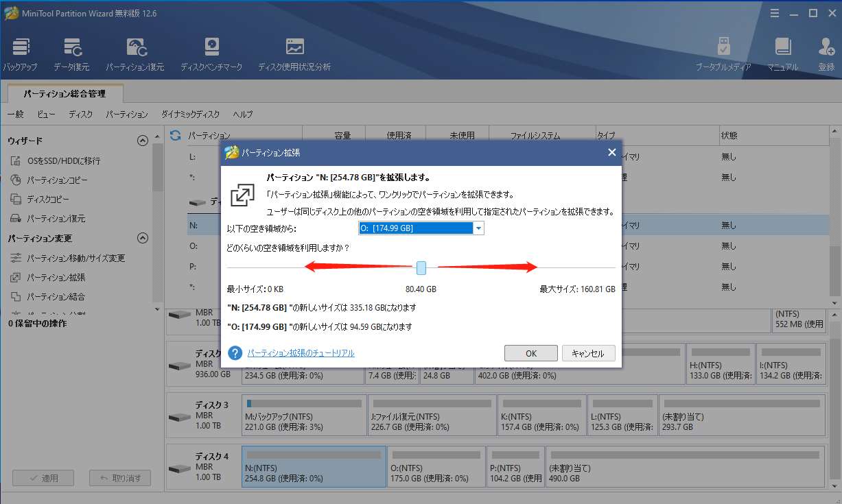
Task: Confirm the extension with the OK button
Action: pos(530,353)
